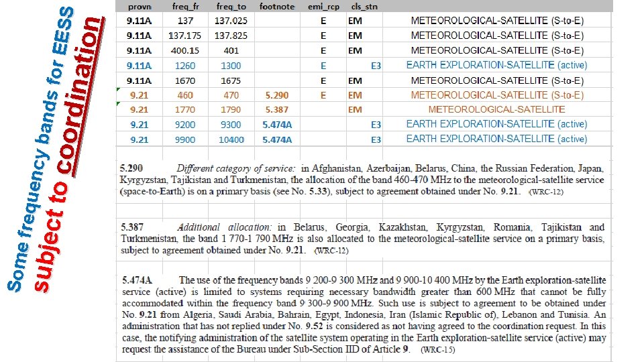Click 9.11A in the 400.15 row
Screen dimensions: 644x362
tap(139, 50)
